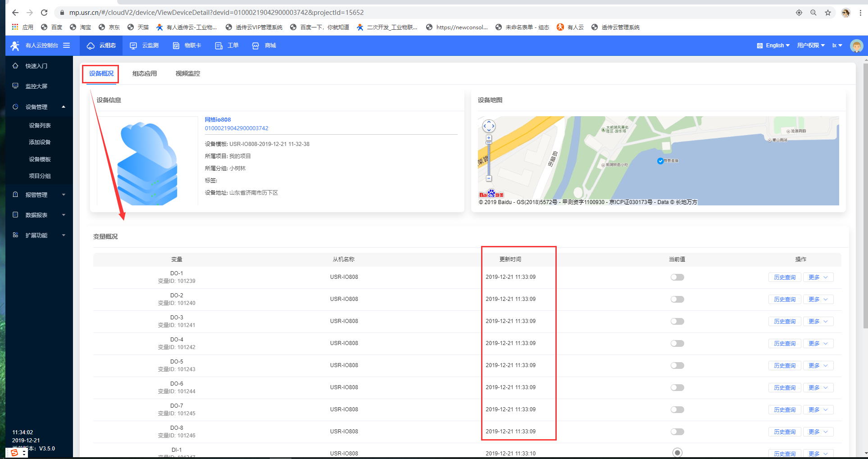868x459 pixels.
Task: Click the device cloud image thumbnail
Action: [147, 161]
